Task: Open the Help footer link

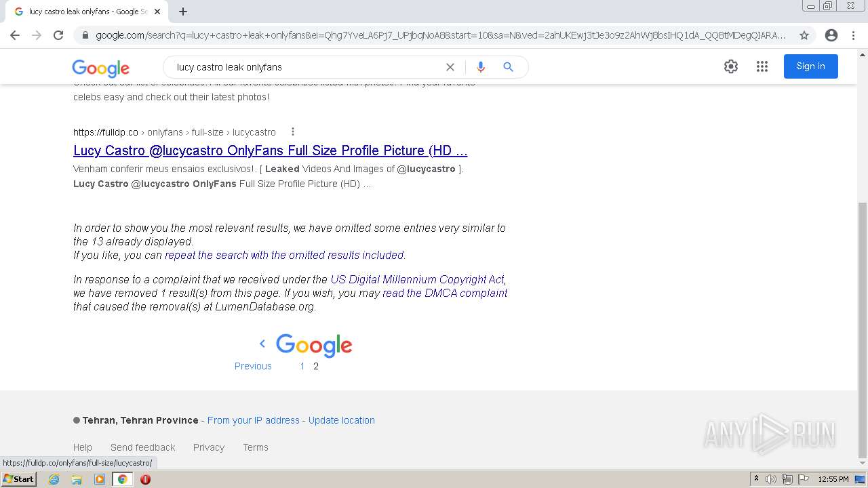Action: [x=83, y=447]
